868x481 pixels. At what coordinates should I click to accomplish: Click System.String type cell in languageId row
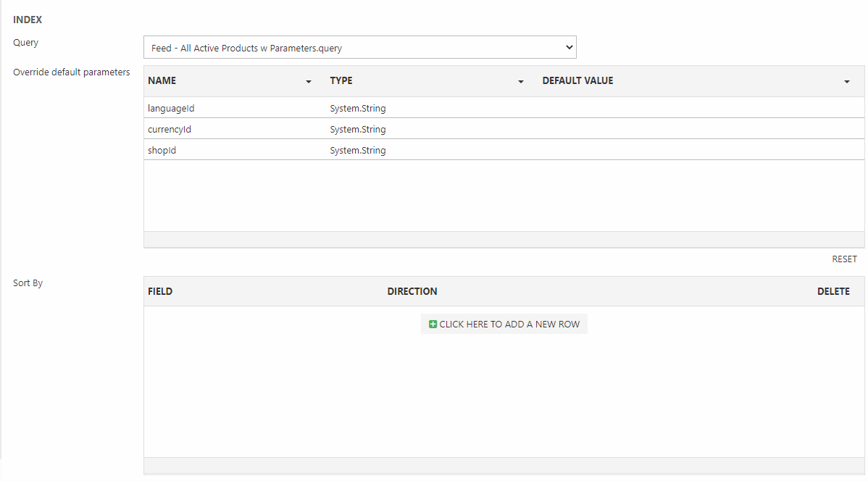[358, 108]
